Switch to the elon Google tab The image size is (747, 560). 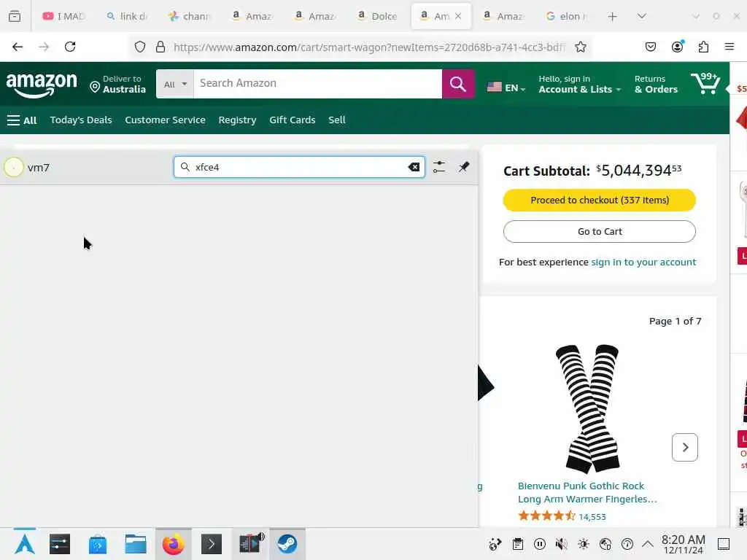pos(566,16)
